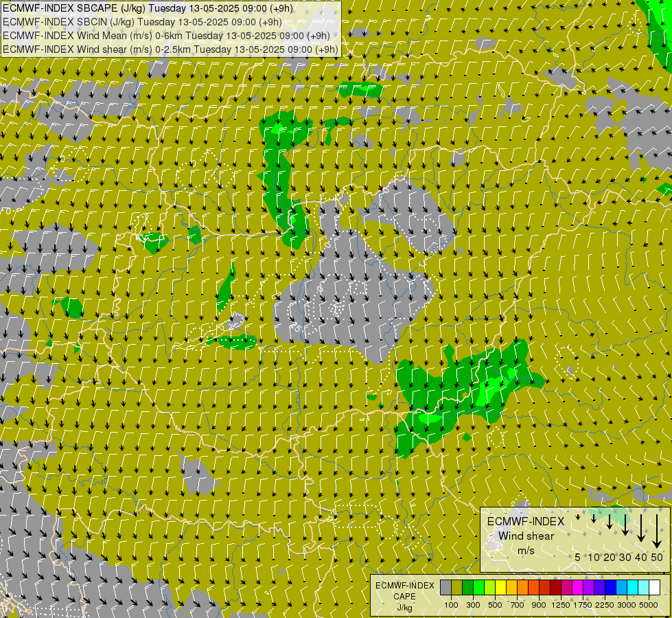Click ECMWF-INDEX text in the CAPE legend
This screenshot has height=618, width=672.
[404, 586]
